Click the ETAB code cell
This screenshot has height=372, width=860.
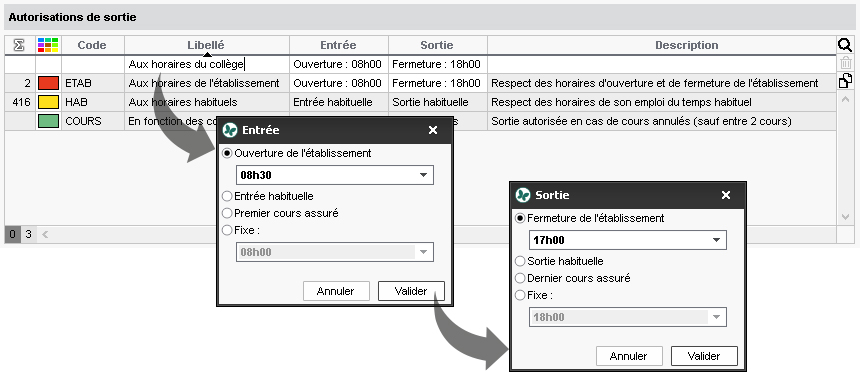92,83
